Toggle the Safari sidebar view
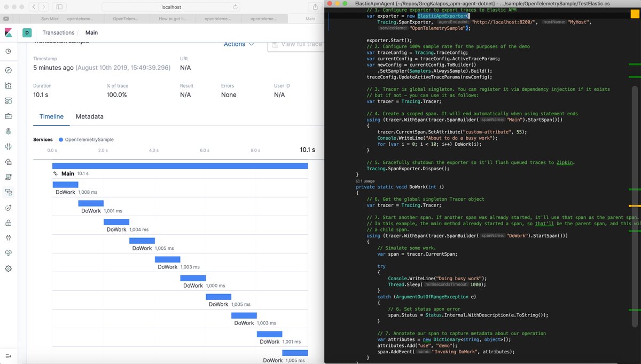 pos(59,6)
